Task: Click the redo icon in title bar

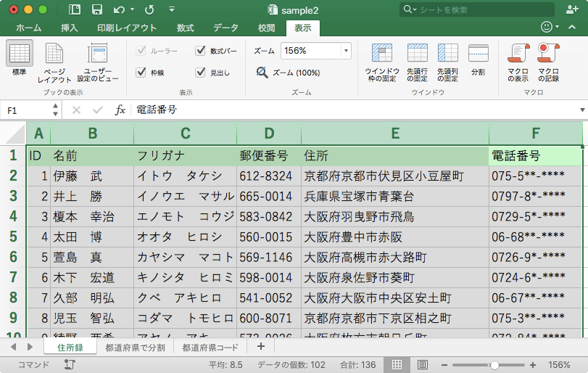Action: [149, 9]
